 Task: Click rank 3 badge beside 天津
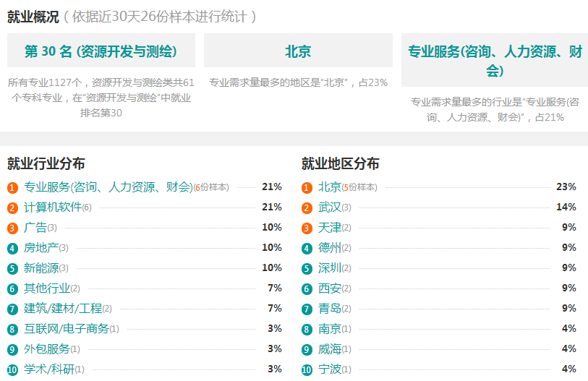coord(307,228)
